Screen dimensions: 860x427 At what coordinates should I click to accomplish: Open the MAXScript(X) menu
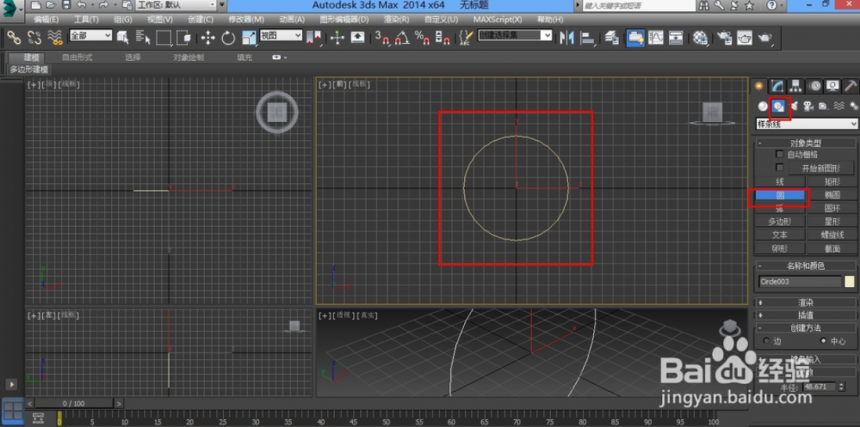(497, 19)
